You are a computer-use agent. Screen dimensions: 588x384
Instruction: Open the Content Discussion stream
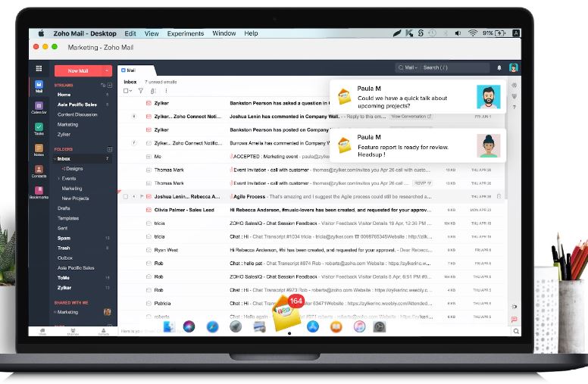pyautogui.click(x=77, y=114)
